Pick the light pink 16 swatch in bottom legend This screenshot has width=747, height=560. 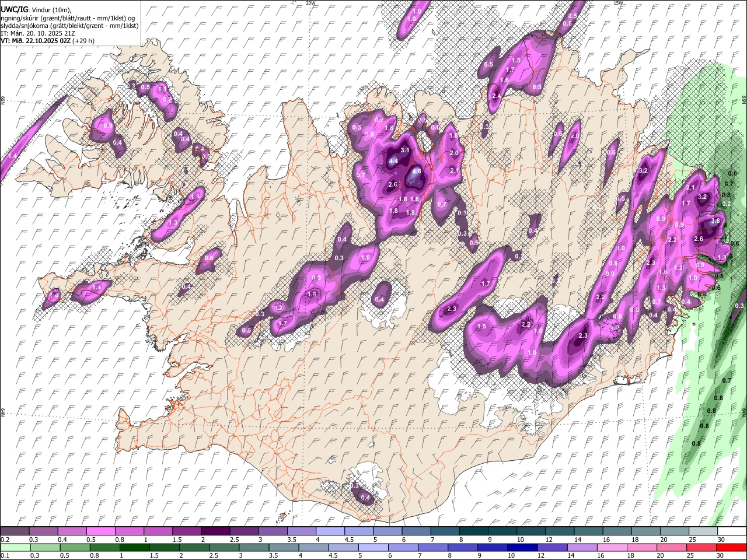(612, 548)
